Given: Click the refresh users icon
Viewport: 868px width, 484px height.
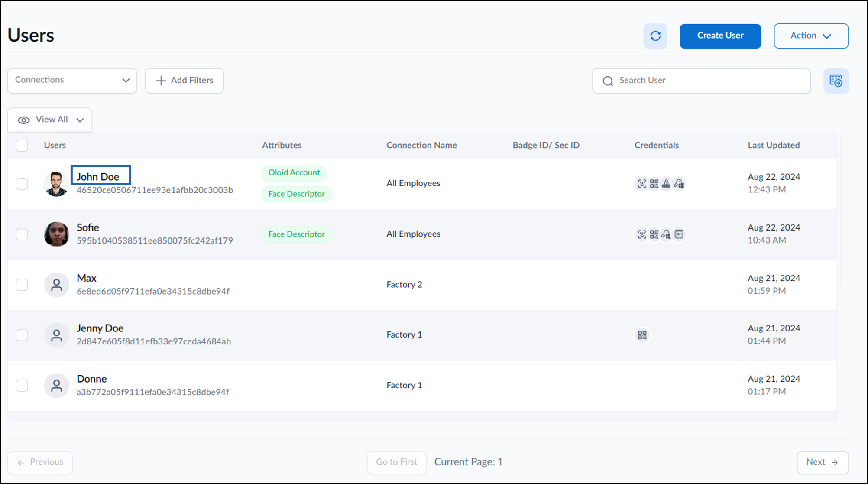Looking at the screenshot, I should click(655, 36).
